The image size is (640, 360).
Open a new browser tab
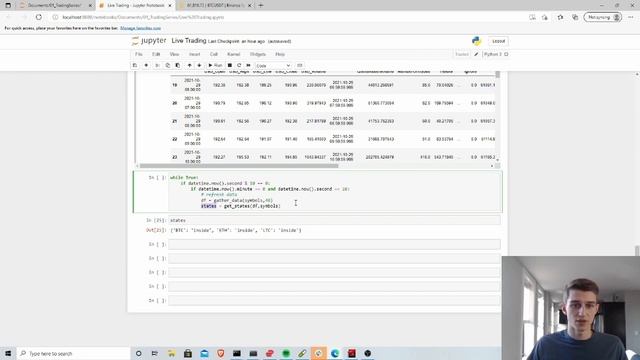click(260, 5)
